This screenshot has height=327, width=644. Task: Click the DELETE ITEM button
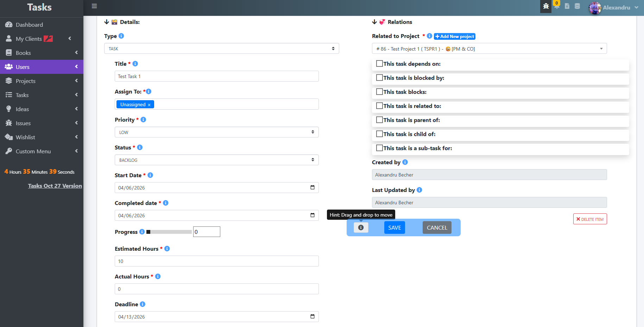(590, 219)
